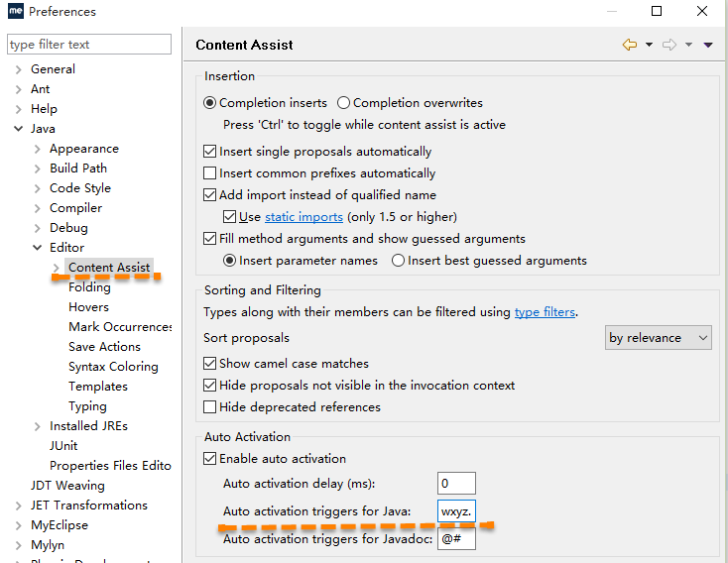Select the General tree item
The image size is (728, 563).
(x=53, y=69)
